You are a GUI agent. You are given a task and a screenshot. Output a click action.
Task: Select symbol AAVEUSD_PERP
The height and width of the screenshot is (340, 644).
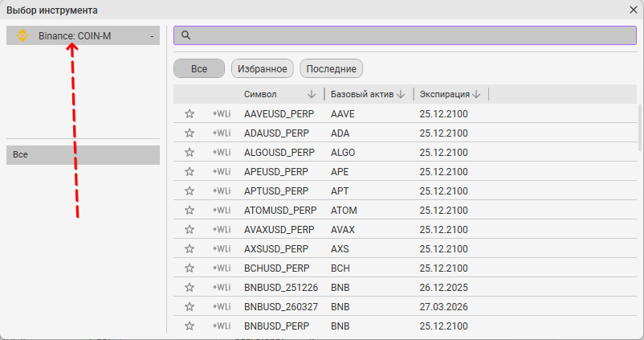coord(279,114)
